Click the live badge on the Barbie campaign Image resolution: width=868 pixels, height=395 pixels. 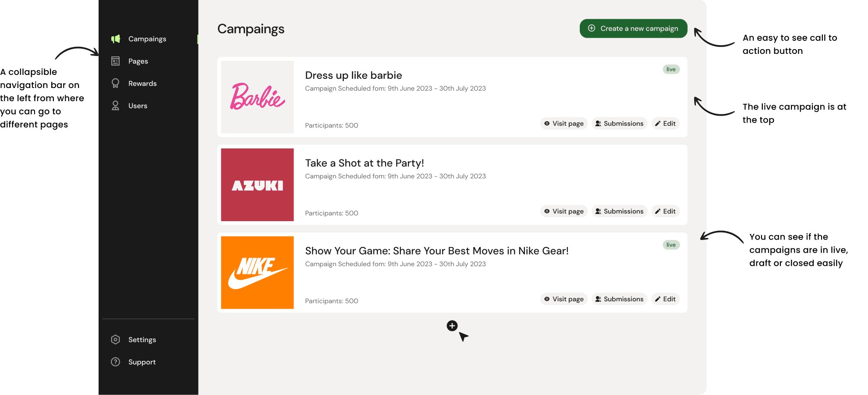(671, 69)
